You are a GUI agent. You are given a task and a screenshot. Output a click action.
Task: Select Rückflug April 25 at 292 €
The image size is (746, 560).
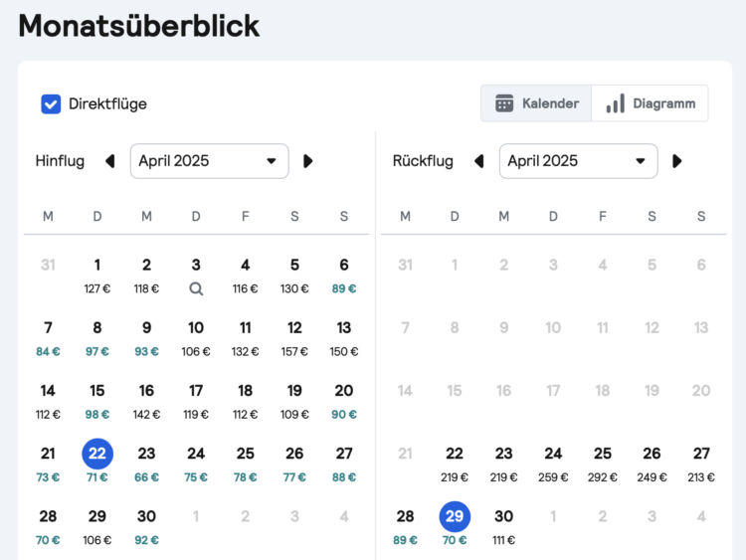coord(603,465)
